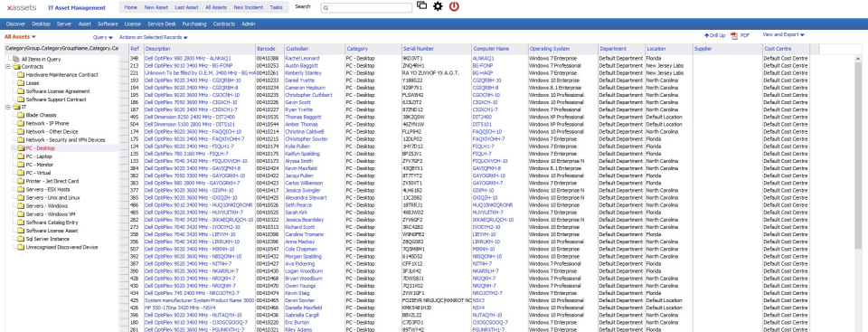Open custodian Rachel Leonard link
The height and width of the screenshot is (332, 868).
pyautogui.click(x=302, y=58)
